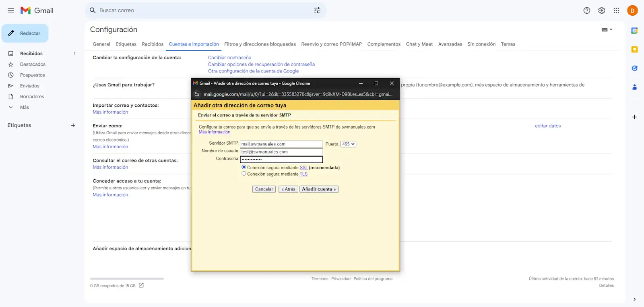Open search filter options icon

pos(317,10)
